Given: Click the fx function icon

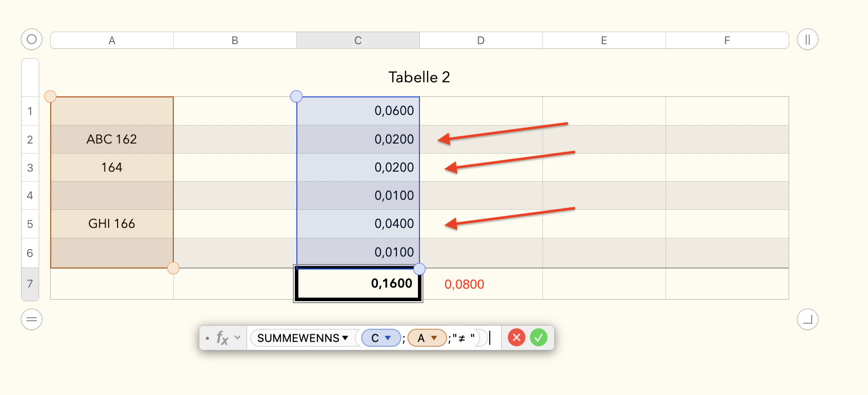Looking at the screenshot, I should (x=222, y=338).
